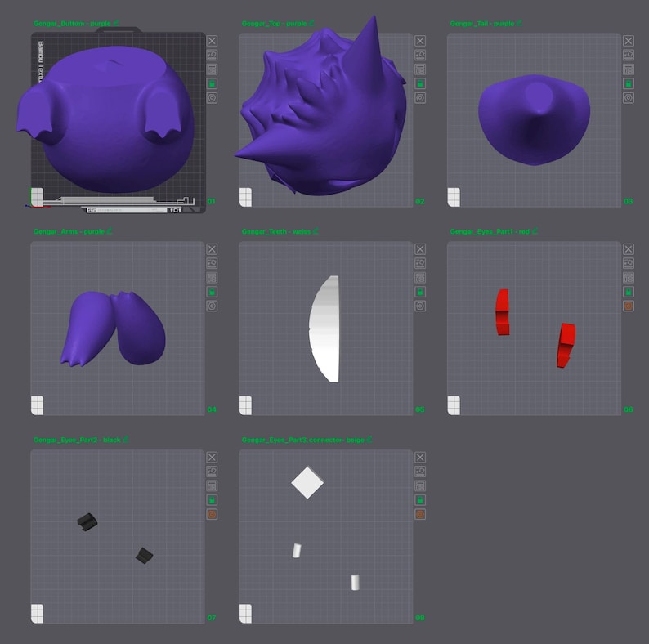The height and width of the screenshot is (644, 649).
Task: Edit the Gengar_Arms plate name with pencil icon
Action: tap(110, 231)
